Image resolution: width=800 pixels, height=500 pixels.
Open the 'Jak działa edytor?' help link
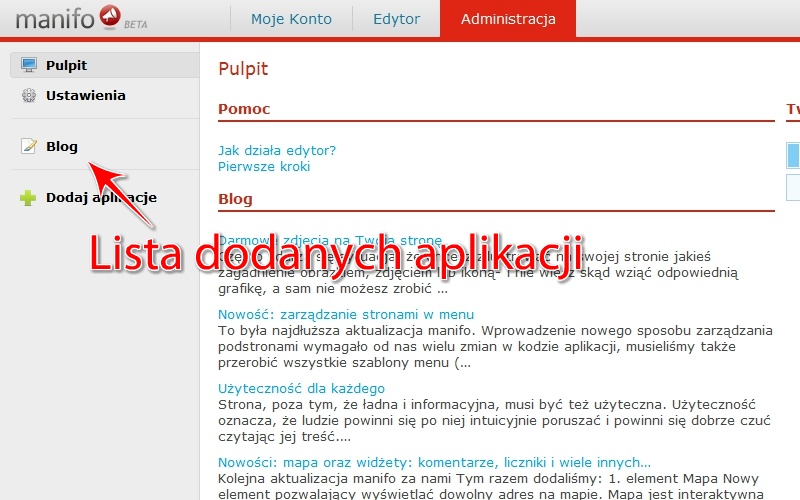click(x=277, y=151)
